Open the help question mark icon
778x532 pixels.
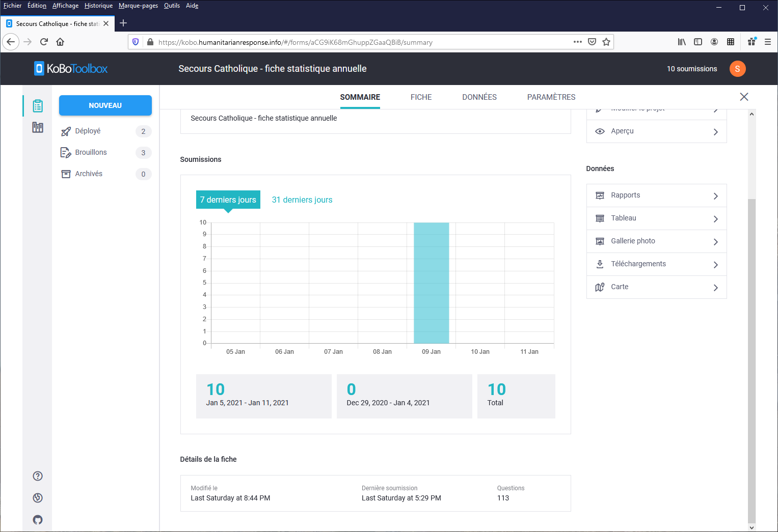tap(37, 475)
